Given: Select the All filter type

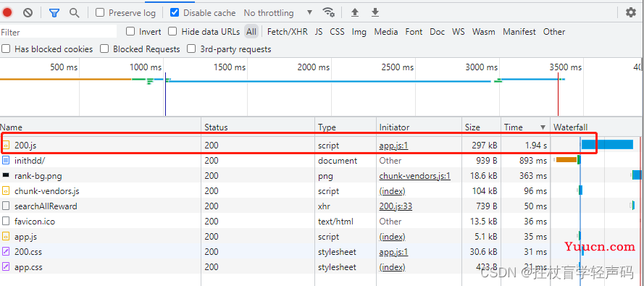Looking at the screenshot, I should click(x=251, y=32).
